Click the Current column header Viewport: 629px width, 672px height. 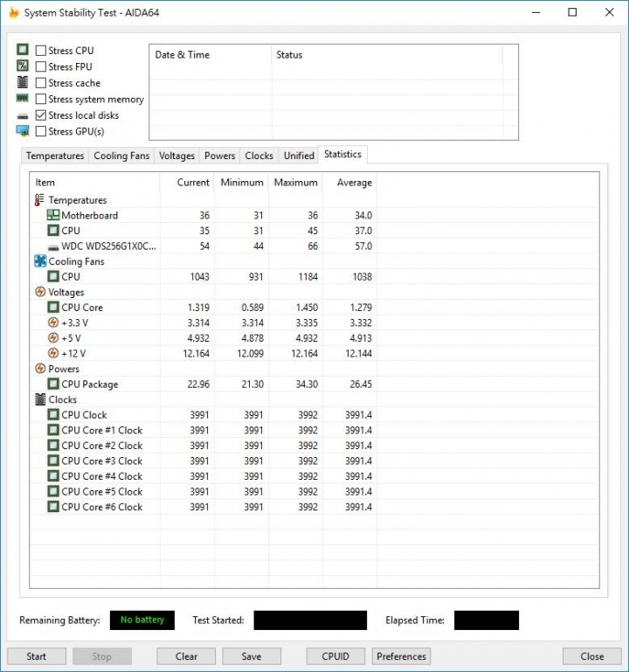187,182
